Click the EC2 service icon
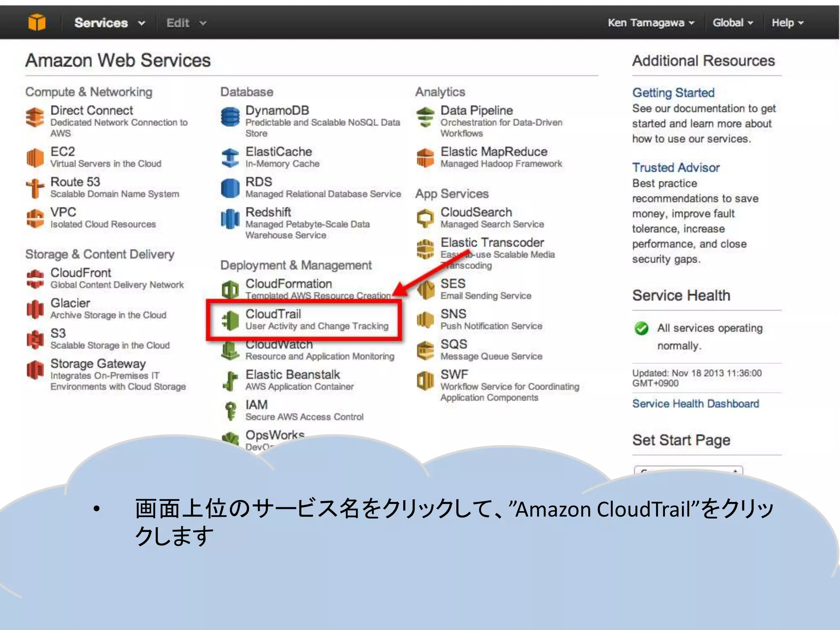The height and width of the screenshot is (630, 840). 35,157
